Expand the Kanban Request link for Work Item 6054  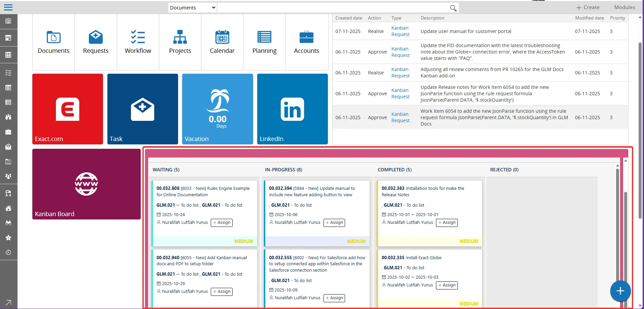(x=401, y=117)
